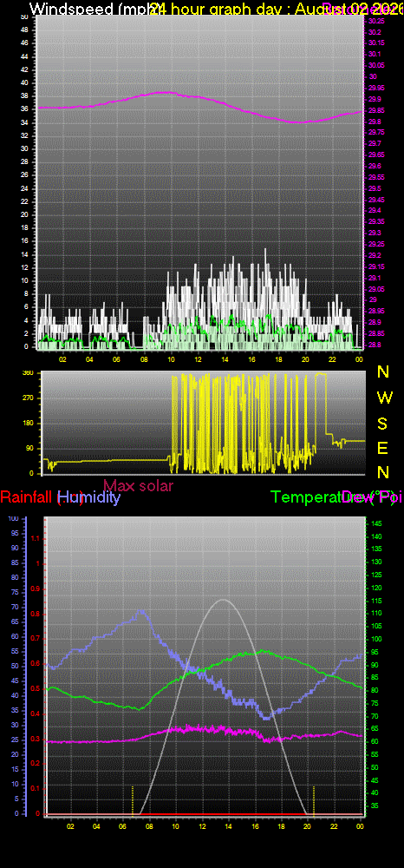Click the S compass direction letter

382,424
